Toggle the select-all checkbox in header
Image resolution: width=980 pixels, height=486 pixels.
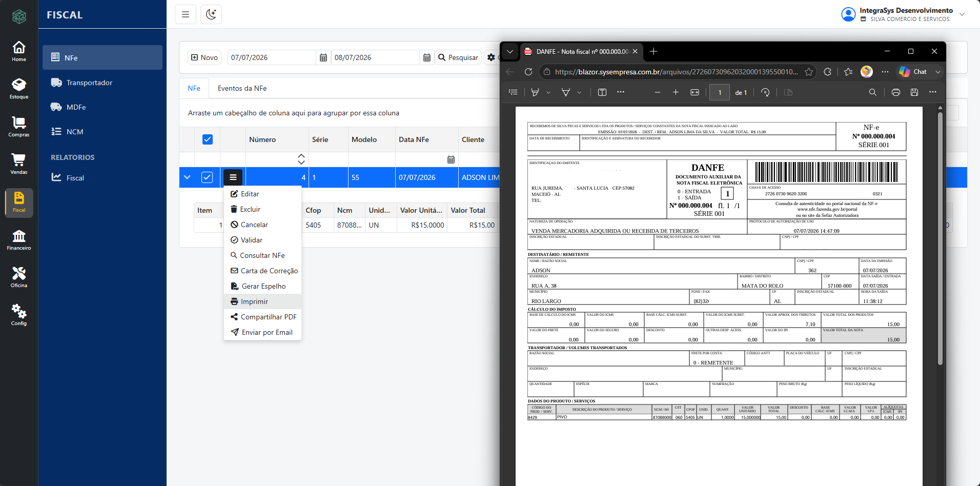tap(208, 139)
